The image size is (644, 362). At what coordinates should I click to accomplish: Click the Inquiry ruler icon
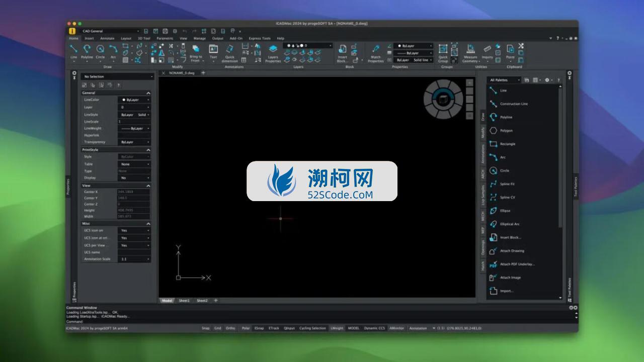487,49
